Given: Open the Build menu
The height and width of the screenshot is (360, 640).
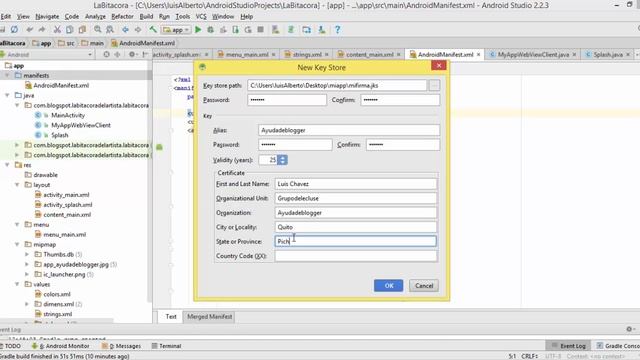Looking at the screenshot, I should pyautogui.click(x=146, y=16).
